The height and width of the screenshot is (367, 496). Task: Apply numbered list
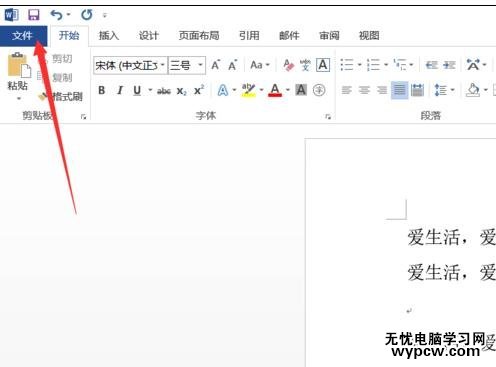373,65
